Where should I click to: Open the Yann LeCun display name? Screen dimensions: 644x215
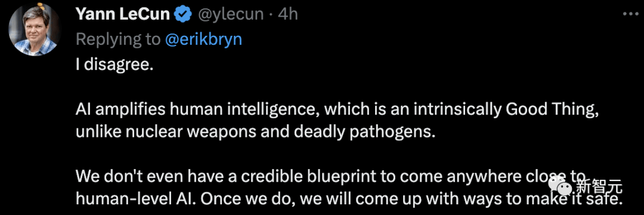point(122,14)
